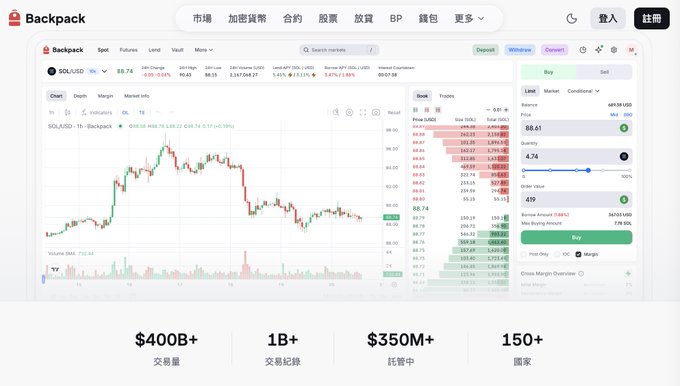Expand the More dropdown in the trading header

[x=203, y=50]
